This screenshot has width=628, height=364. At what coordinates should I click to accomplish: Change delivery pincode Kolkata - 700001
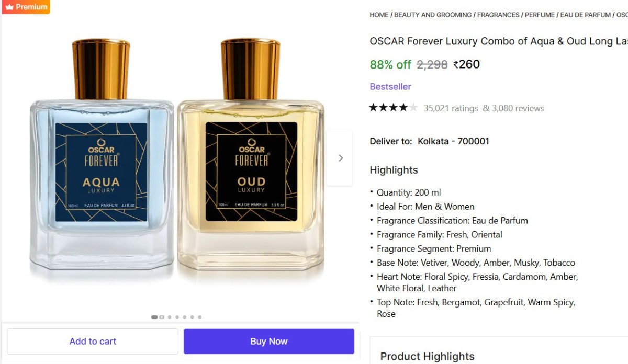453,141
